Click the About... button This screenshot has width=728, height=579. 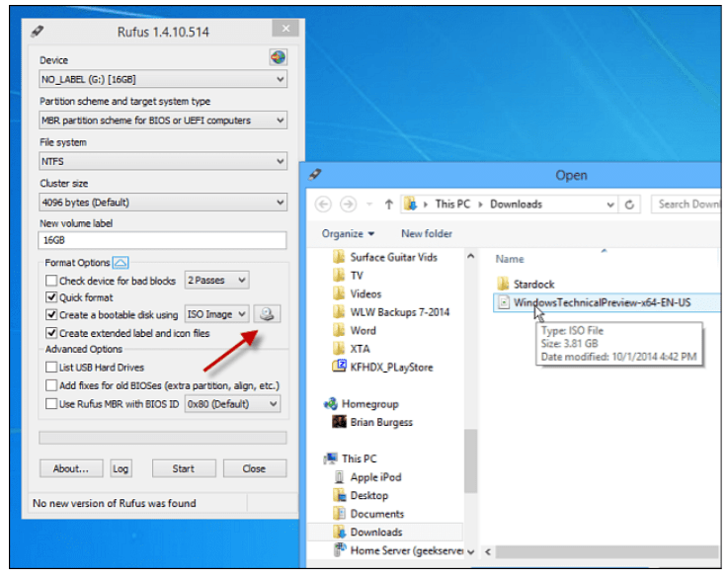[x=71, y=468]
